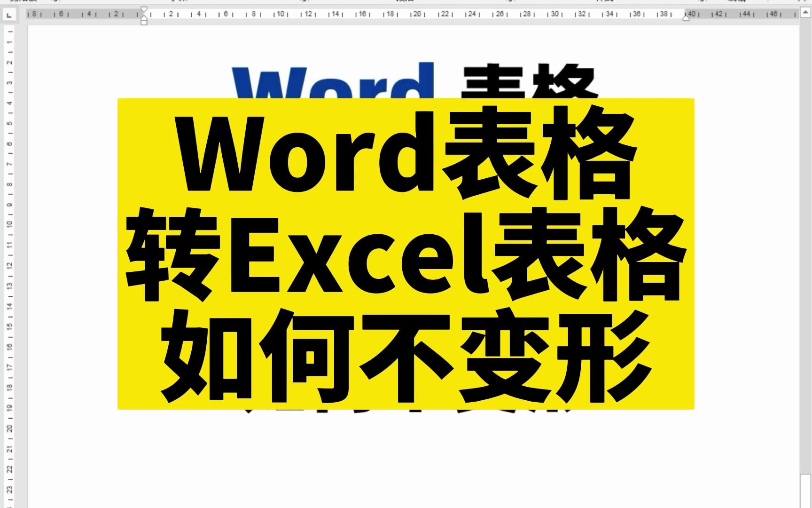Select the right indent marker on ruler
This screenshot has width=812, height=508.
pyautogui.click(x=686, y=17)
